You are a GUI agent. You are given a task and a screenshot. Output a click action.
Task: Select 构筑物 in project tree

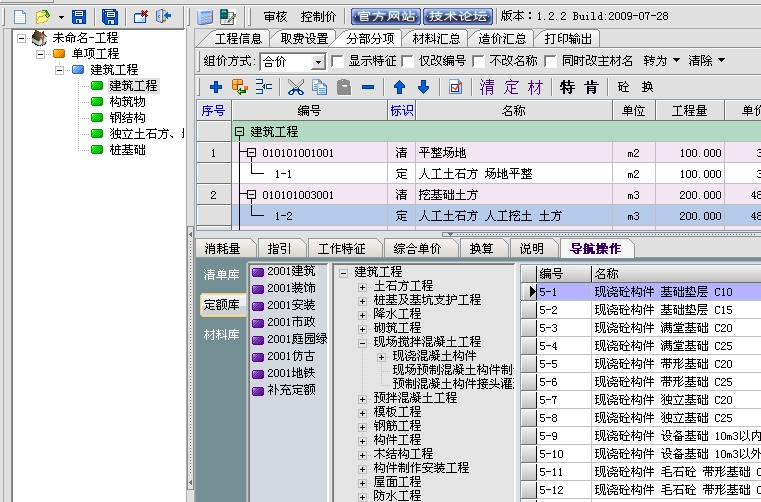pyautogui.click(x=127, y=101)
